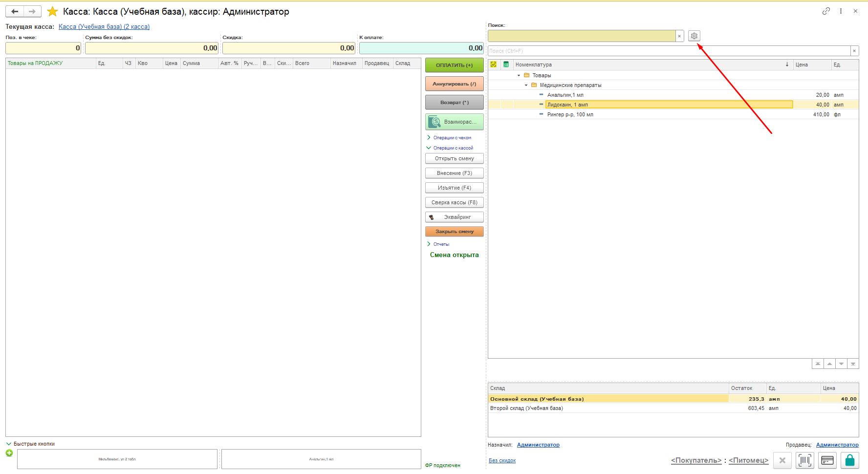The height and width of the screenshot is (474, 868).
Task: Collapse Быстрые кнопки section
Action: pyautogui.click(x=8, y=444)
